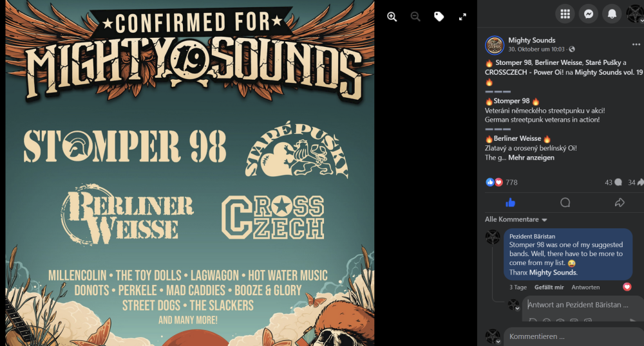Image resolution: width=644 pixels, height=346 pixels.
Task: Open the notifications bell
Action: click(612, 14)
